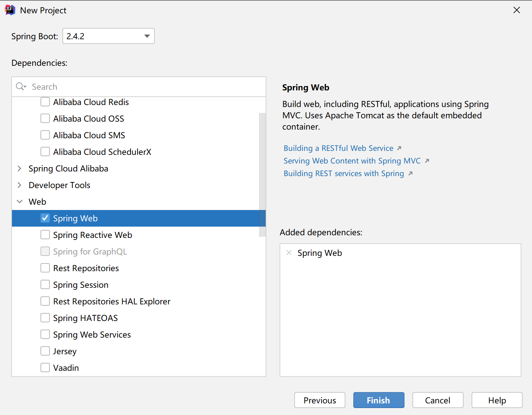
Task: Click arrow icon beside Building REST services link
Action: click(410, 173)
